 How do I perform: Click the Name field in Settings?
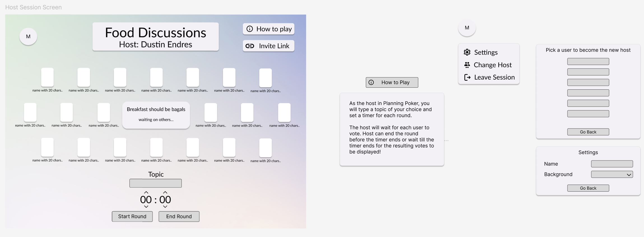612,164
